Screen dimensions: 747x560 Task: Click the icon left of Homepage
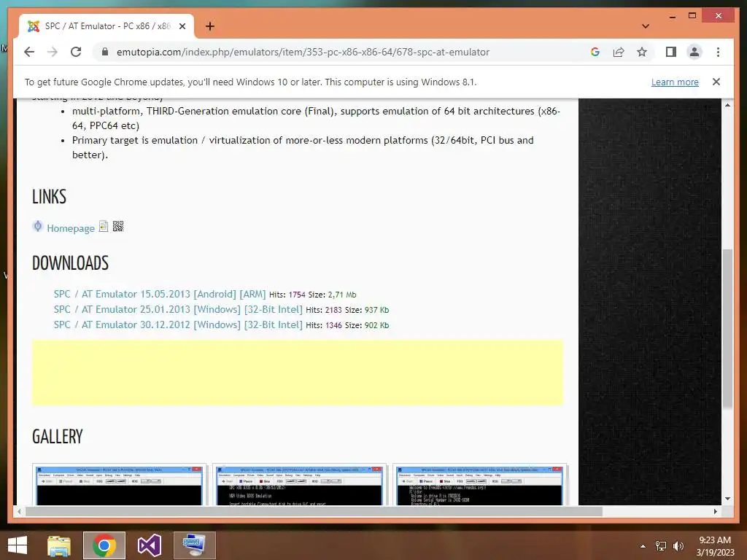click(38, 226)
